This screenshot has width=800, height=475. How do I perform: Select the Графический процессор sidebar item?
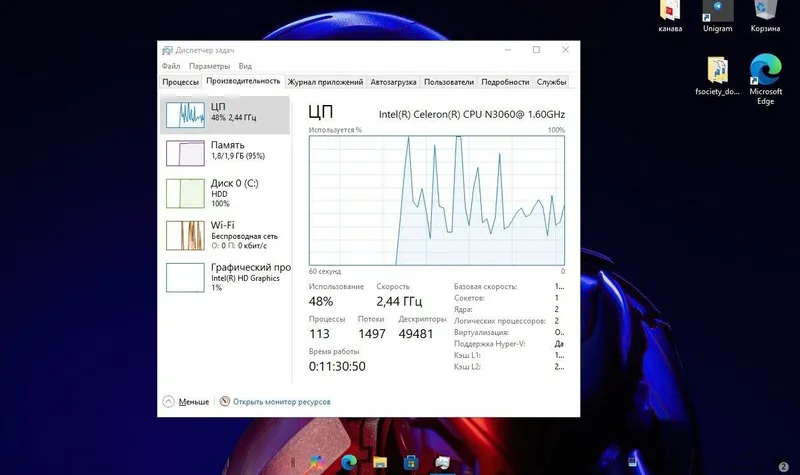[225, 277]
